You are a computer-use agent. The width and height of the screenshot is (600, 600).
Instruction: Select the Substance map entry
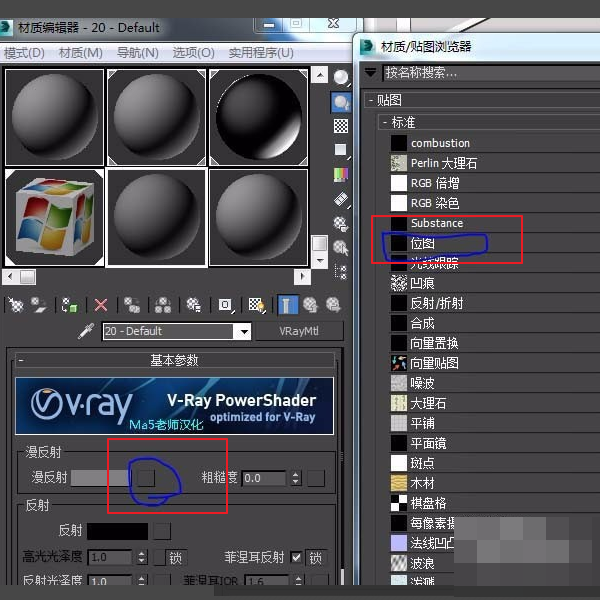(x=494, y=223)
